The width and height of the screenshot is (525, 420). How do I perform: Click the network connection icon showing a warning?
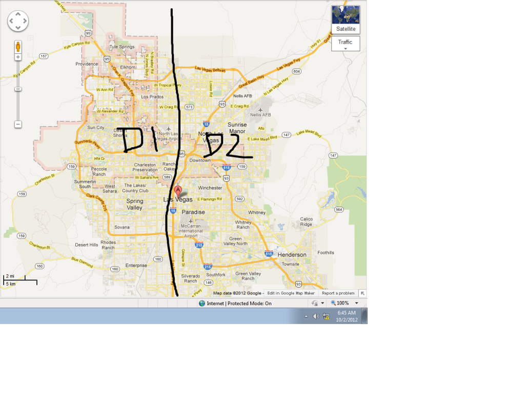327,316
